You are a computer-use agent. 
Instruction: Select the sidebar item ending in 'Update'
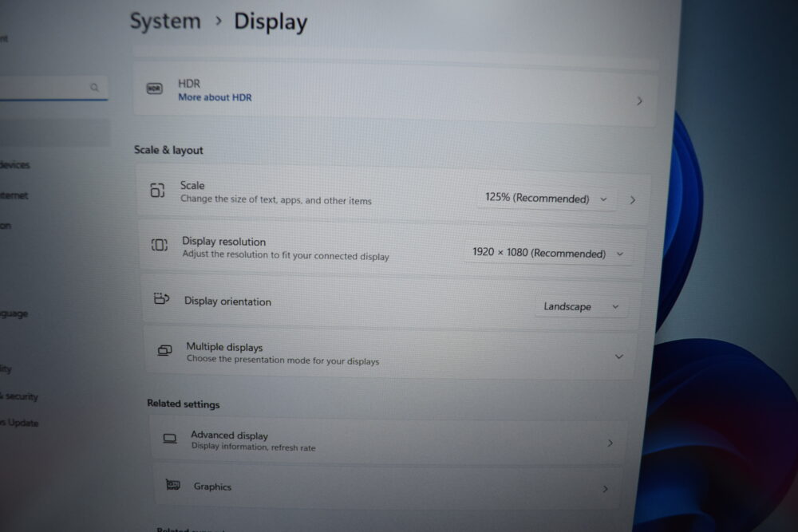coord(19,423)
